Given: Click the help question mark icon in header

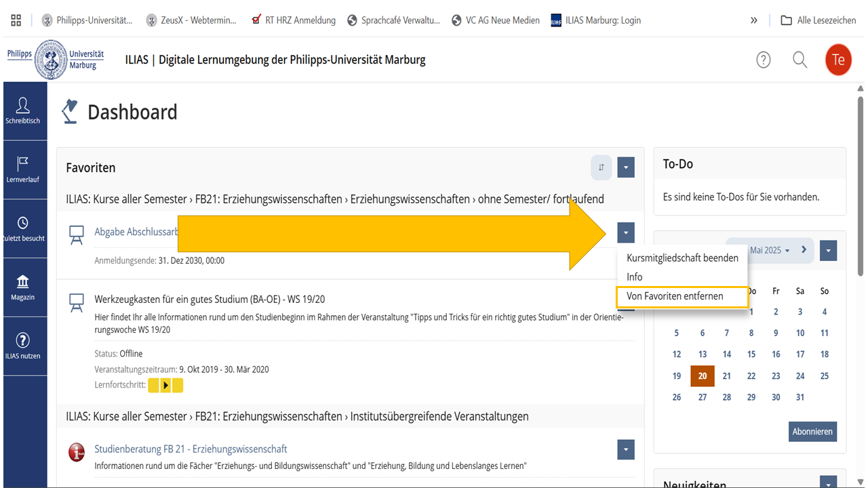Looking at the screenshot, I should point(764,60).
